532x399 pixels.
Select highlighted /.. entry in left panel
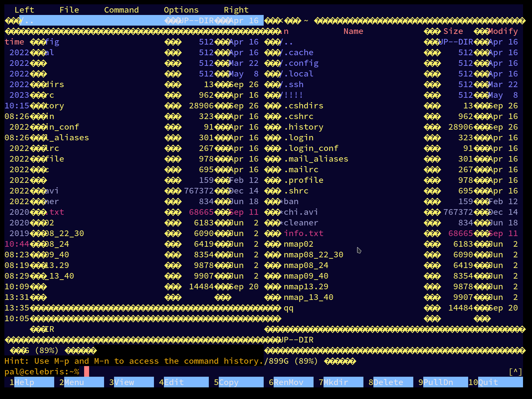coord(141,21)
